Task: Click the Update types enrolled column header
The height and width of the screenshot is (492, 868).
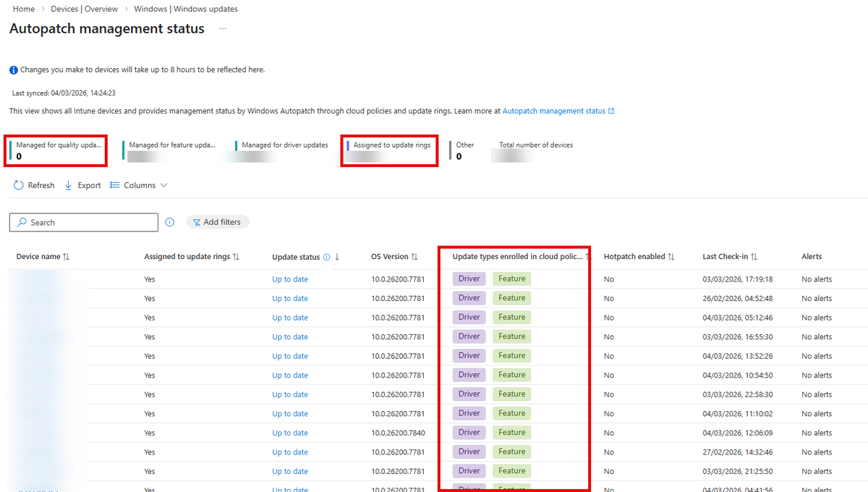Action: (x=518, y=256)
